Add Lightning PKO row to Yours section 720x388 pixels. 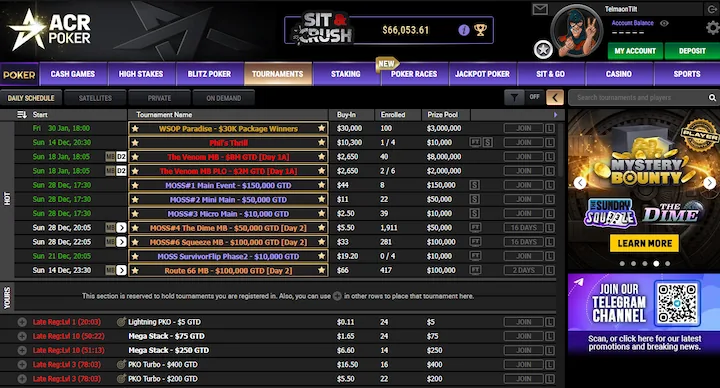click(x=22, y=322)
